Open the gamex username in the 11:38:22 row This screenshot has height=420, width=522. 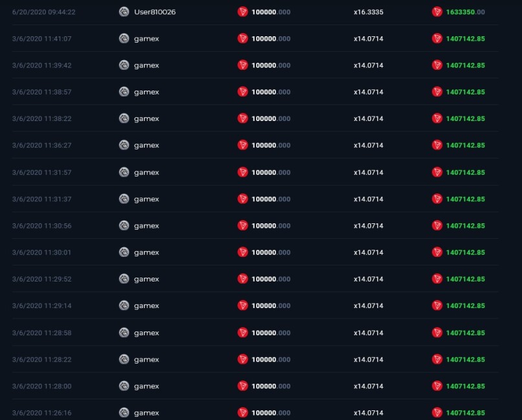click(x=146, y=119)
